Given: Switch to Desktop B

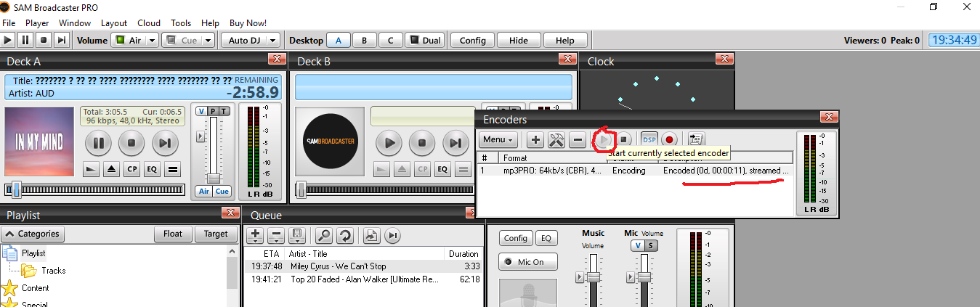Looking at the screenshot, I should [x=365, y=41].
